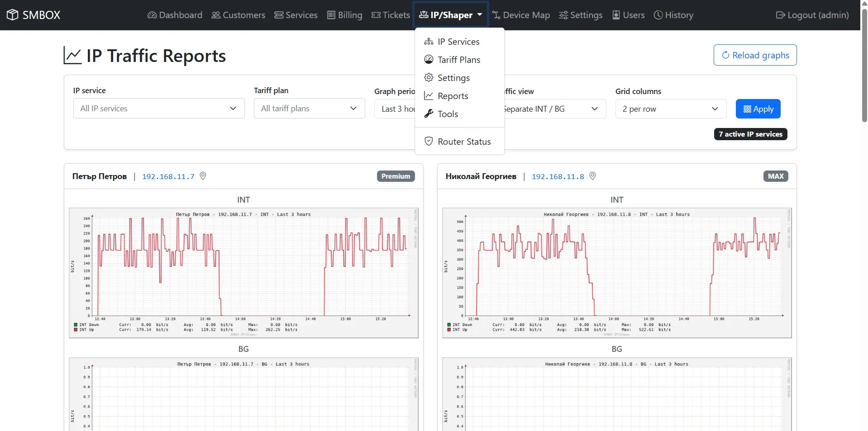Click the Router Status shield icon

pyautogui.click(x=429, y=142)
